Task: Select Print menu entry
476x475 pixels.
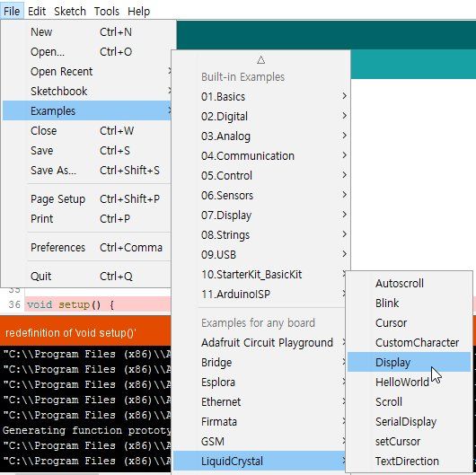Action: (x=87, y=218)
